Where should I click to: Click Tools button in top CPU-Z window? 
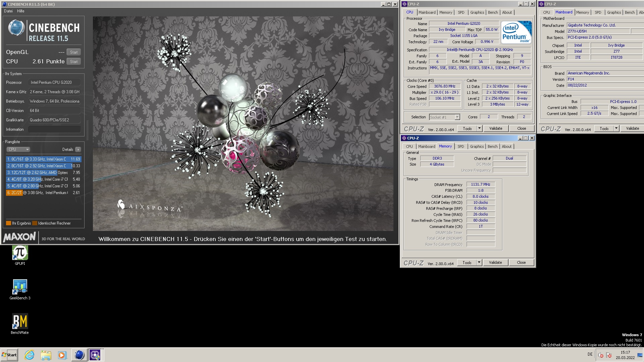(x=467, y=129)
